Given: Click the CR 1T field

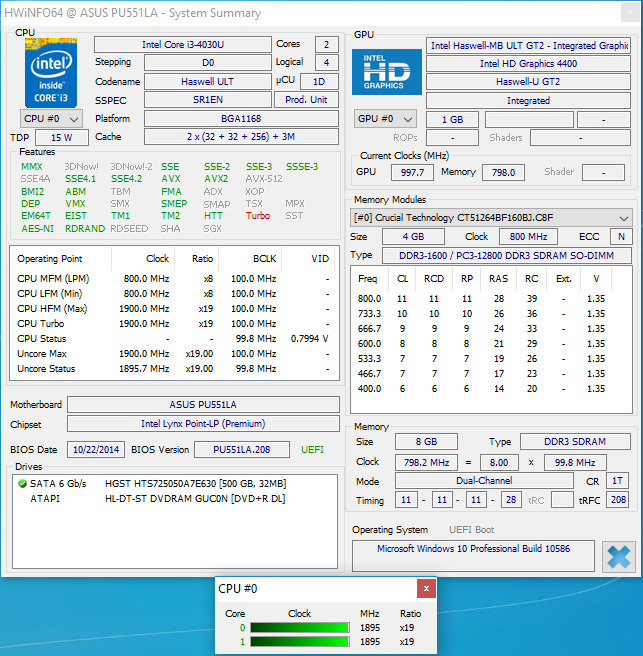Looking at the screenshot, I should coord(617,481).
